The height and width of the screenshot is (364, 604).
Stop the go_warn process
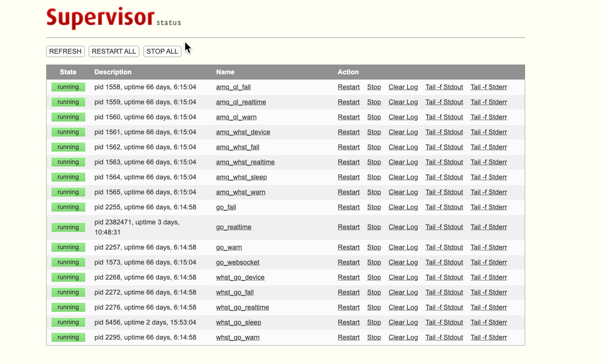click(374, 247)
